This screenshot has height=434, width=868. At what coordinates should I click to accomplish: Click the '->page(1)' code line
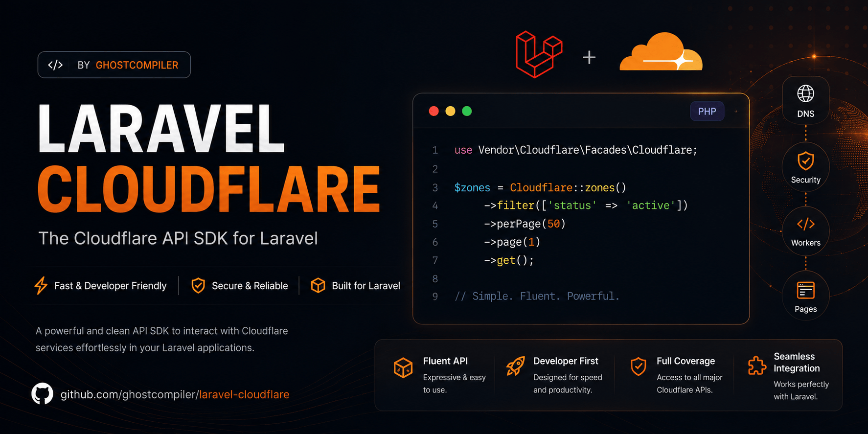(x=512, y=242)
